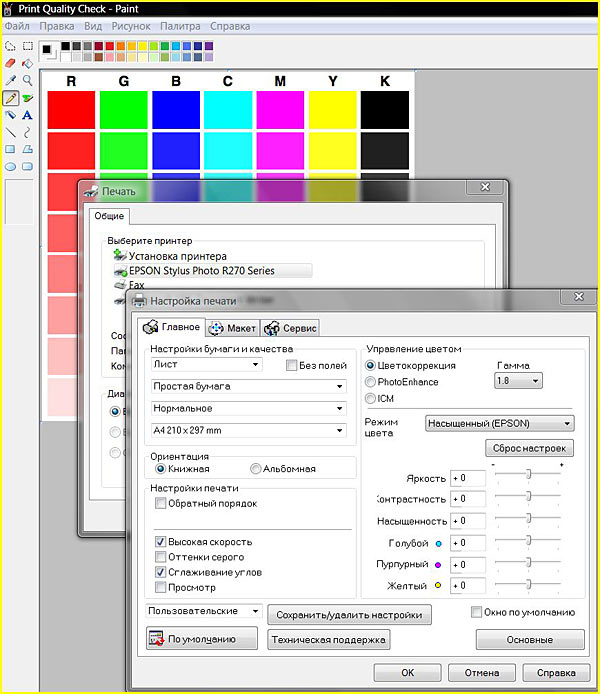Open the Палитра menu in Paint
Viewport: 600px width, 694px height.
[180, 26]
